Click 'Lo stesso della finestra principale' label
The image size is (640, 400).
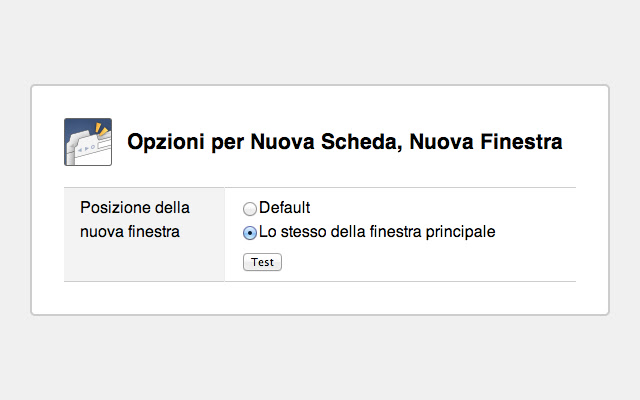point(377,232)
